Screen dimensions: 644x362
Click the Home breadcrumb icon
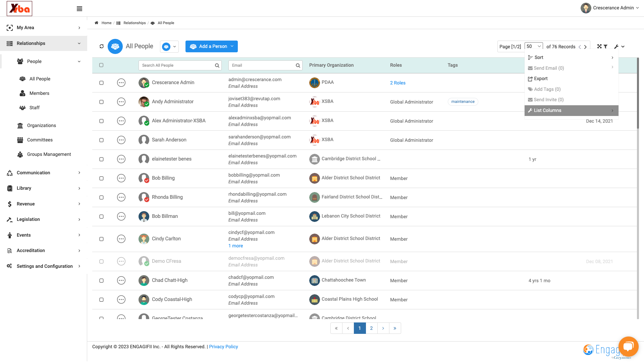click(x=96, y=23)
